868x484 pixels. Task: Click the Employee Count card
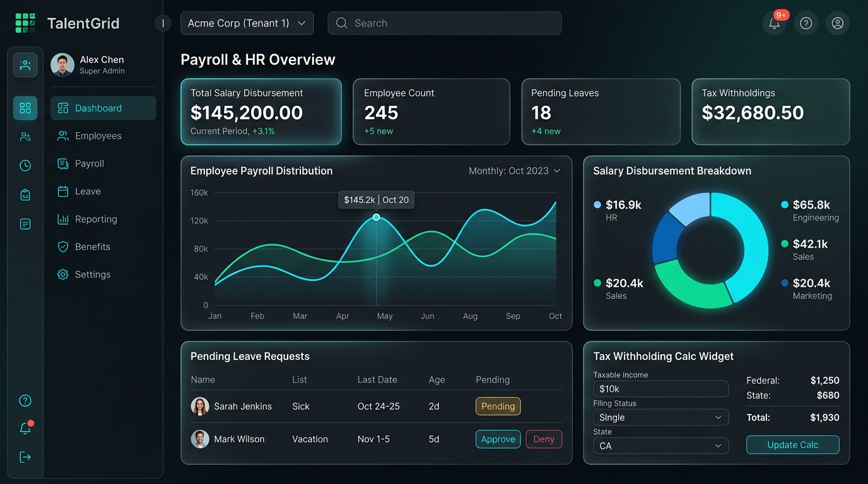point(431,112)
